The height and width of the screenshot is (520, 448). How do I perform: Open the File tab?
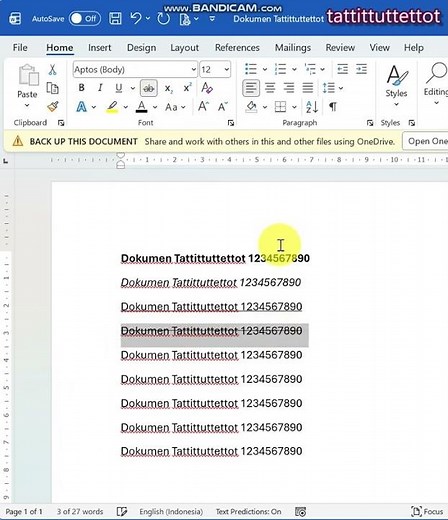[20, 48]
